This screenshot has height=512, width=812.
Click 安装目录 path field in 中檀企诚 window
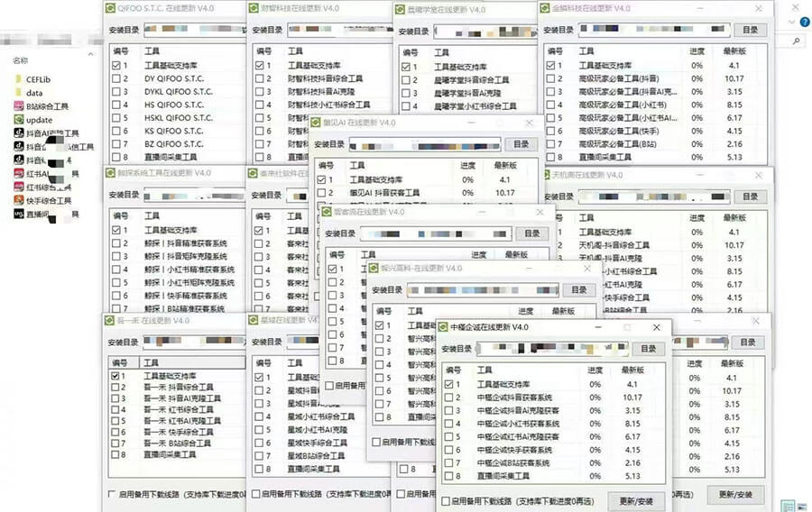click(552, 349)
